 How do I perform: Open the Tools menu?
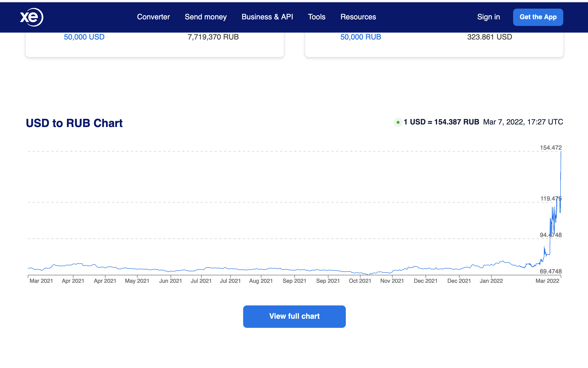[316, 17]
